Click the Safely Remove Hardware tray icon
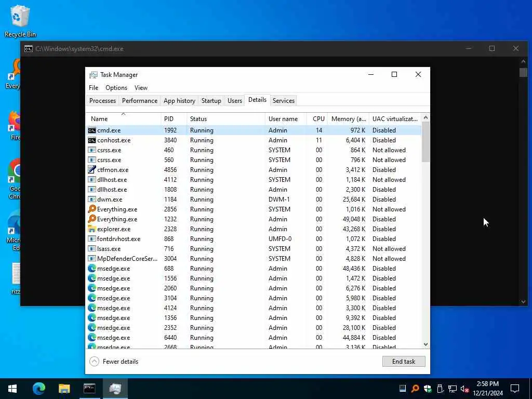Screen dimensions: 532x399 pos(440,389)
